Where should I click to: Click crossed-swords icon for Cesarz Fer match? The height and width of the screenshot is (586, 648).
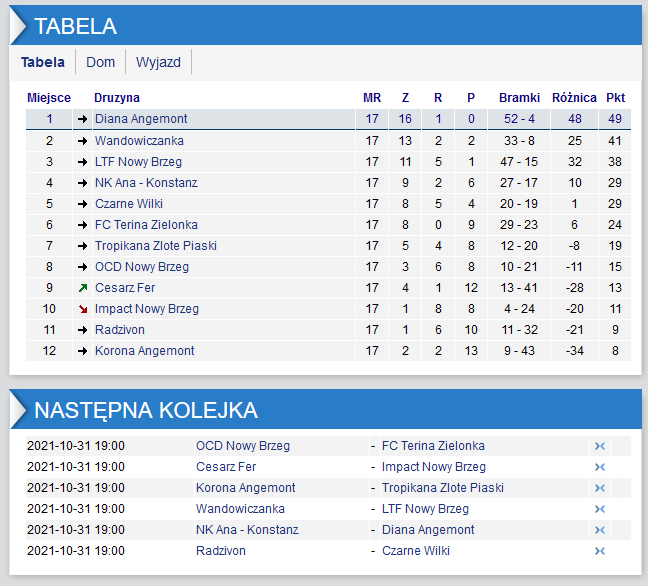click(600, 467)
